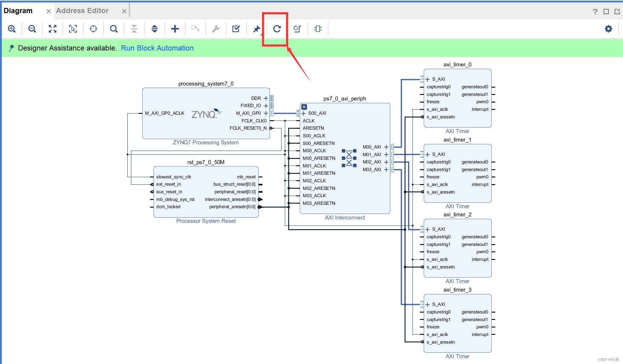Switch to the Address Editor tab
This screenshot has width=623, height=364.
coord(85,11)
